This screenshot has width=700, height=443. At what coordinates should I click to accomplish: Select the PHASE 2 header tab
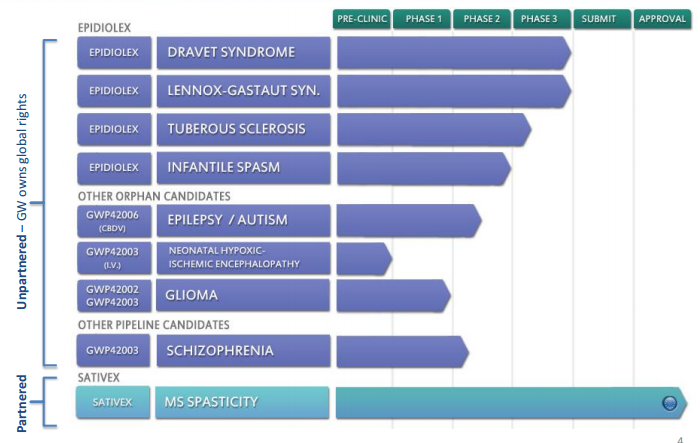click(x=482, y=19)
